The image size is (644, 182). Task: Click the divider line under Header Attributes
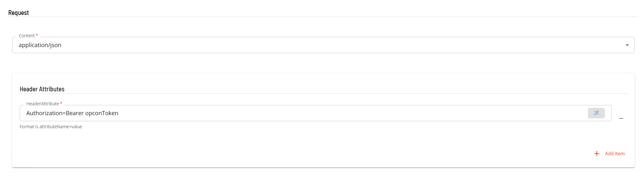pyautogui.click(x=323, y=93)
